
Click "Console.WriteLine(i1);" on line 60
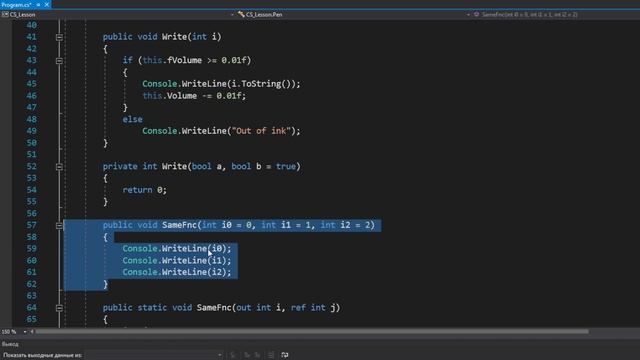[176, 260]
